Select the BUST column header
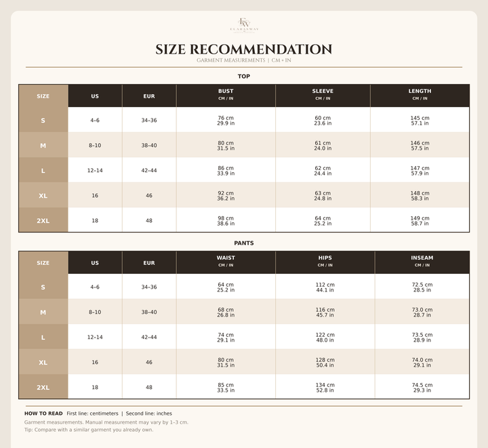The height and width of the screenshot is (448, 488). point(226,95)
